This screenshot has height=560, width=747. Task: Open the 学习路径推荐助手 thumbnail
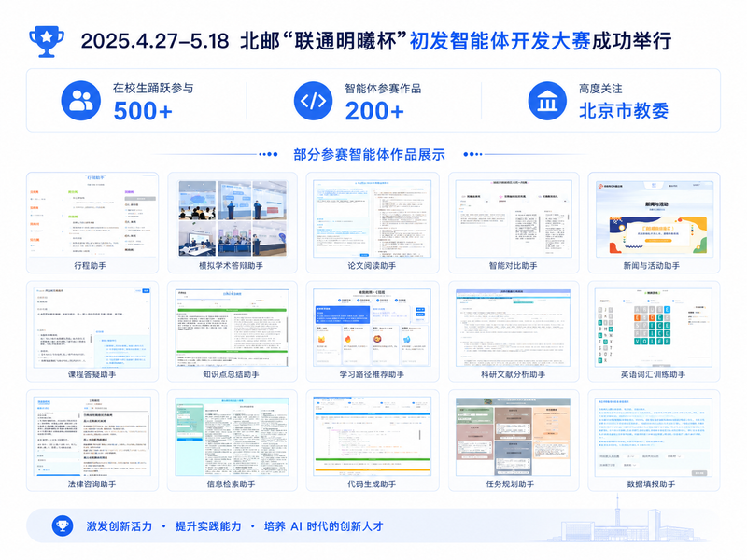pyautogui.click(x=372, y=328)
